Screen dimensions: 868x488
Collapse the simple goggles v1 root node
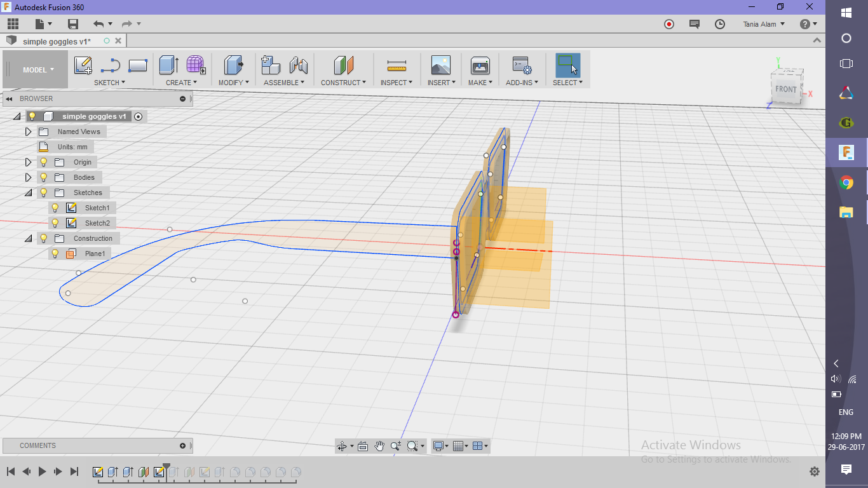click(17, 116)
